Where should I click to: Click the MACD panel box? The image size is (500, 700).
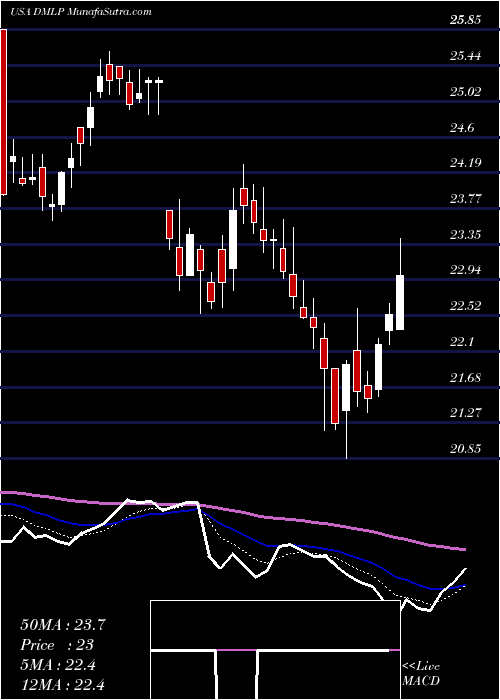275,650
